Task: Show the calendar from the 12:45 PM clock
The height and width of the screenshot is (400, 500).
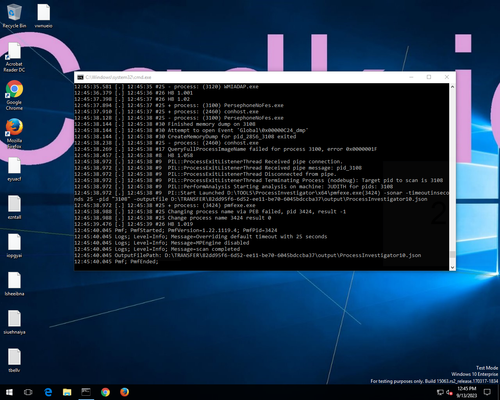Action: (467, 392)
